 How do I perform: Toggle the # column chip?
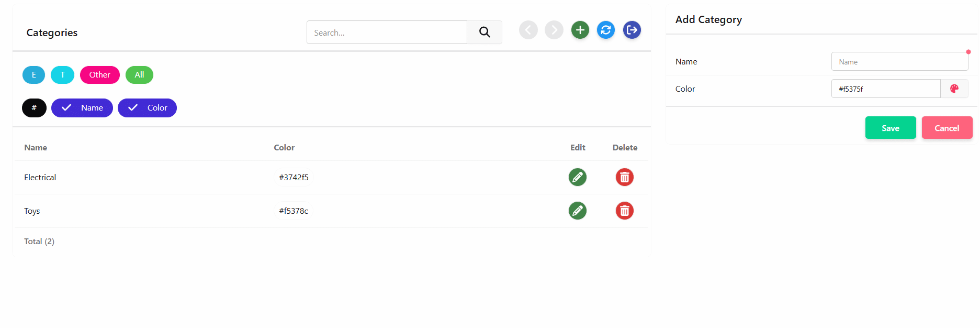click(x=34, y=108)
